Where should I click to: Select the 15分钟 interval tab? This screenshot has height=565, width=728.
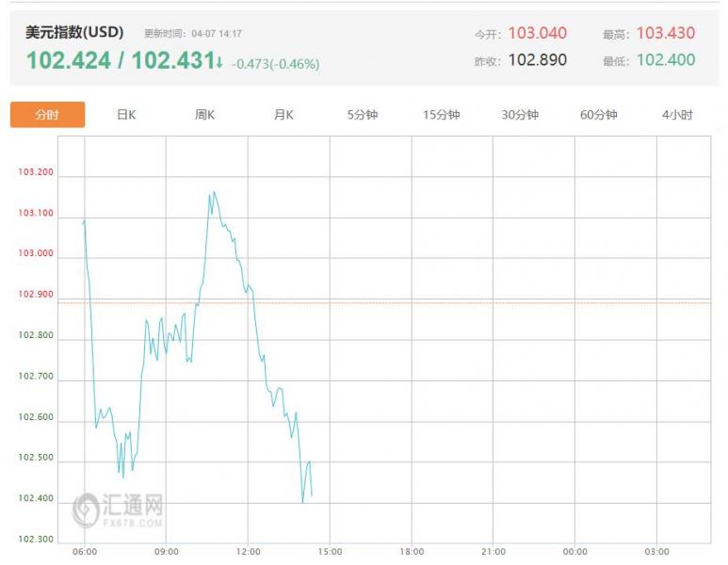point(441,115)
